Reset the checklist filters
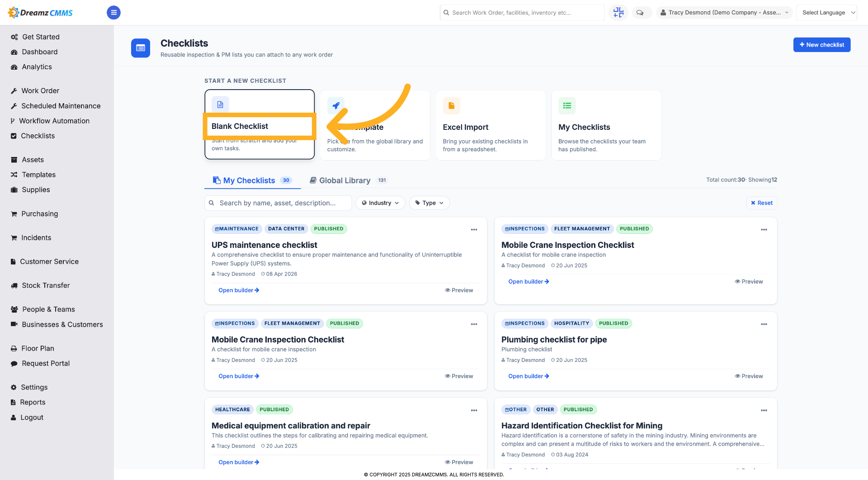The image size is (868, 480). pos(762,203)
